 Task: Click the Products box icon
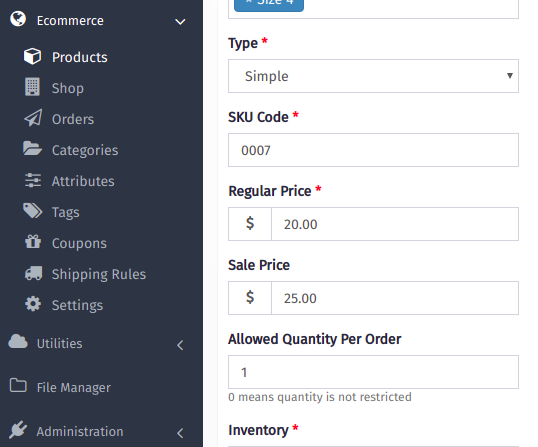32,57
